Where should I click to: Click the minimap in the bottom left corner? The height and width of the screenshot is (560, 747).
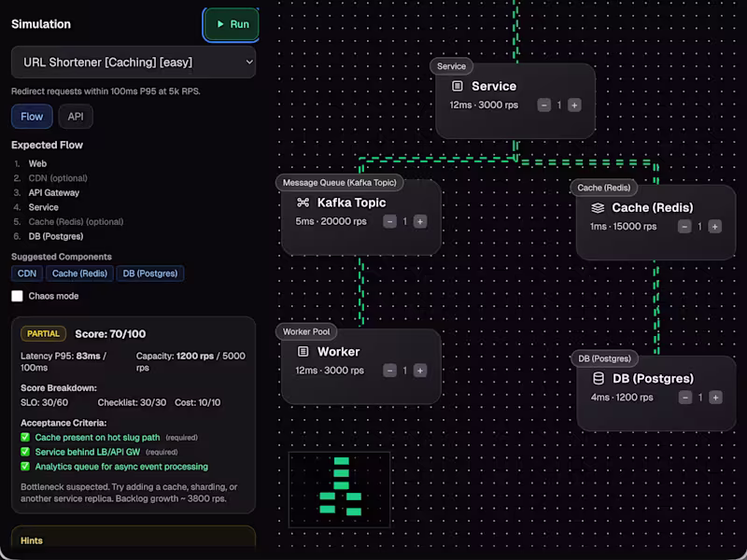click(339, 488)
